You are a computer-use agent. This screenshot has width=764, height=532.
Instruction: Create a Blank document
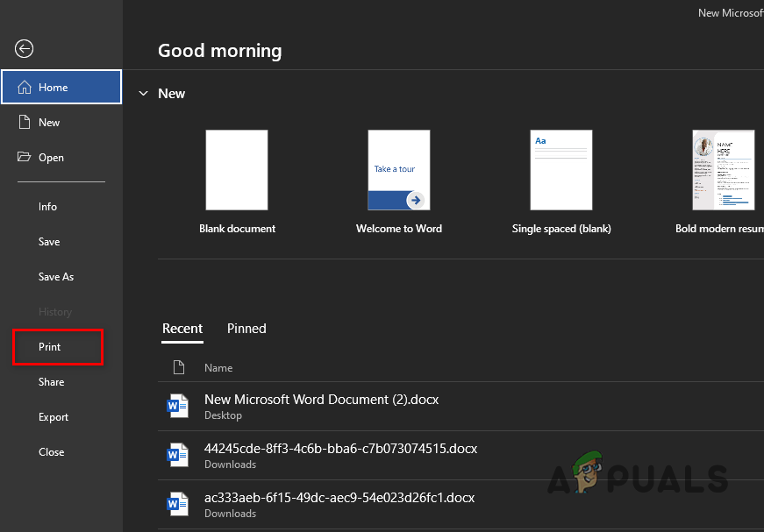(x=237, y=170)
